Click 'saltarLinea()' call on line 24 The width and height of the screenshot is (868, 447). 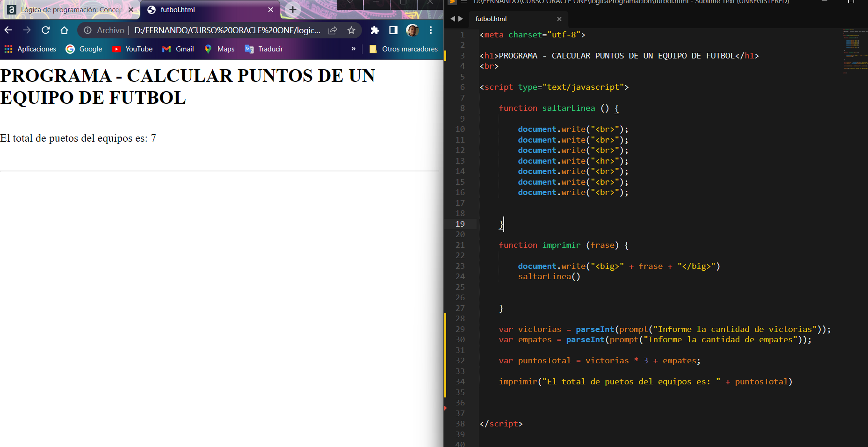549,276
